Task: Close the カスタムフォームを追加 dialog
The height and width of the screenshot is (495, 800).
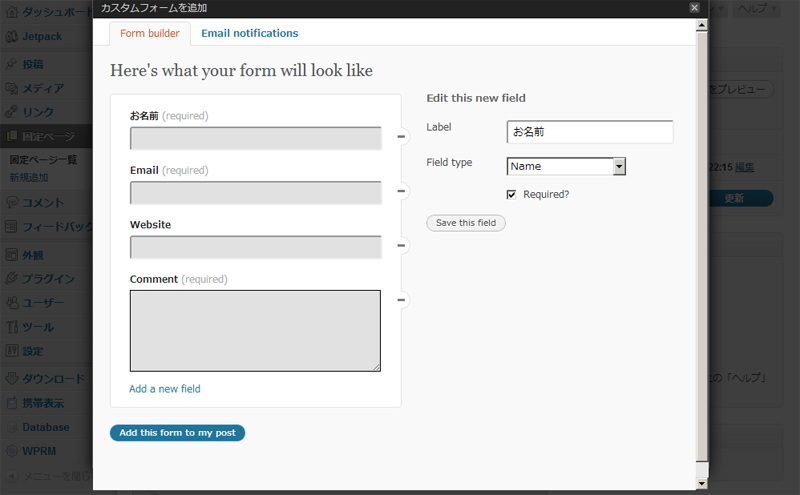Action: point(694,7)
